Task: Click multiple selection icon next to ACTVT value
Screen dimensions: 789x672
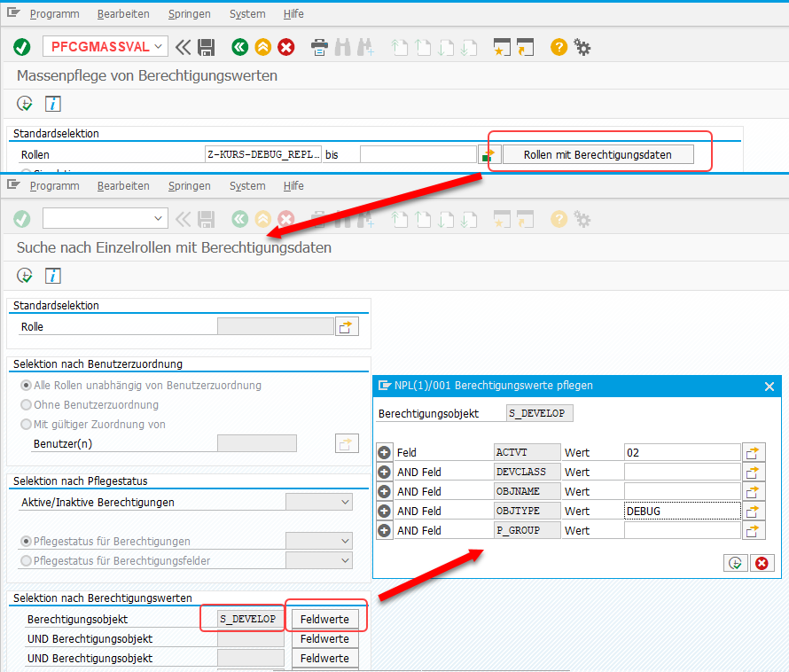Action: [753, 452]
